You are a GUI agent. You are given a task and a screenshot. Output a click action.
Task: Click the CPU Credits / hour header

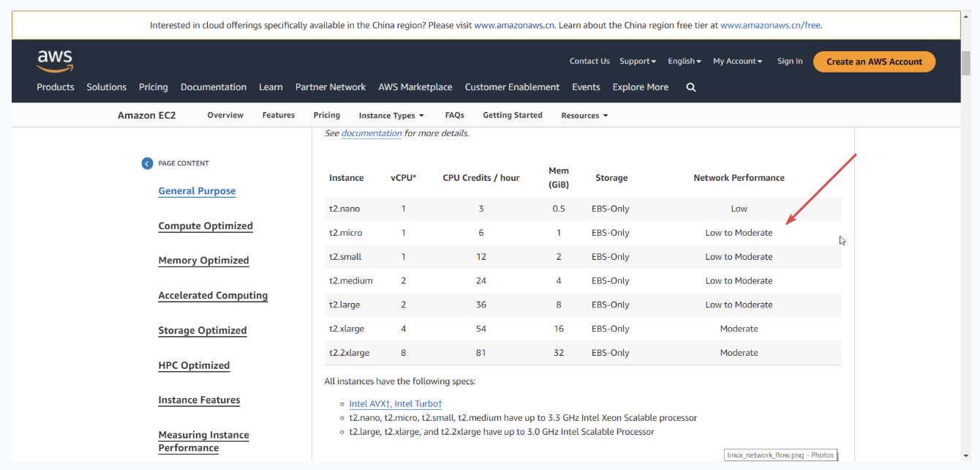pyautogui.click(x=481, y=178)
